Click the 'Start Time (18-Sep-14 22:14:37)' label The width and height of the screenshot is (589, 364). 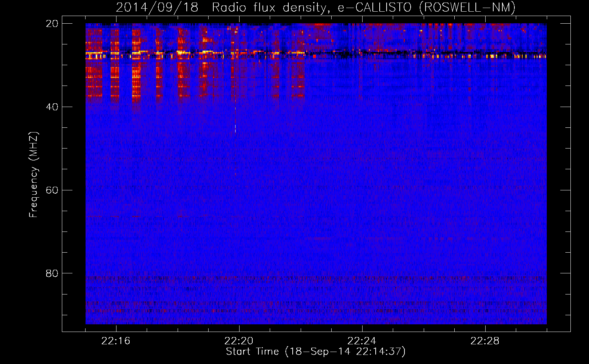[316, 352]
